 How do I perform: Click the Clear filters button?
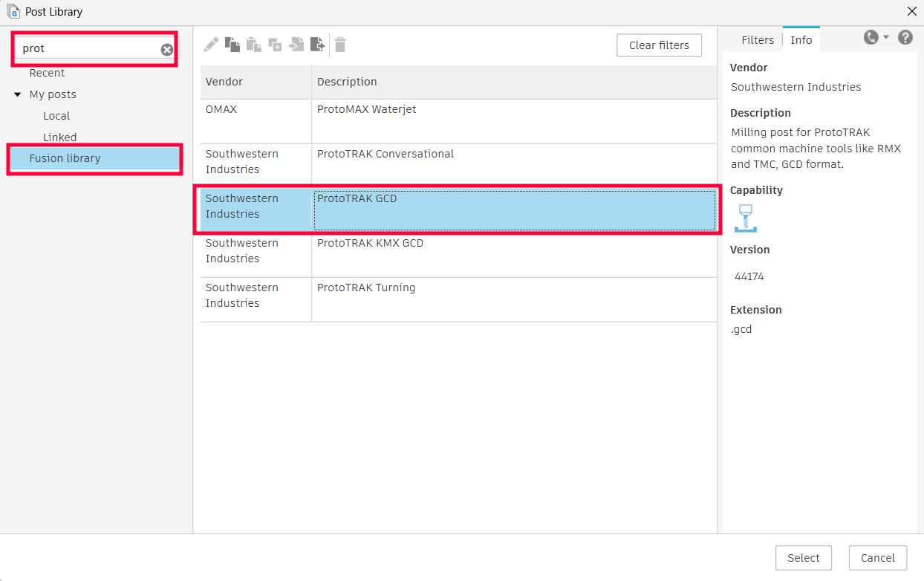point(659,45)
